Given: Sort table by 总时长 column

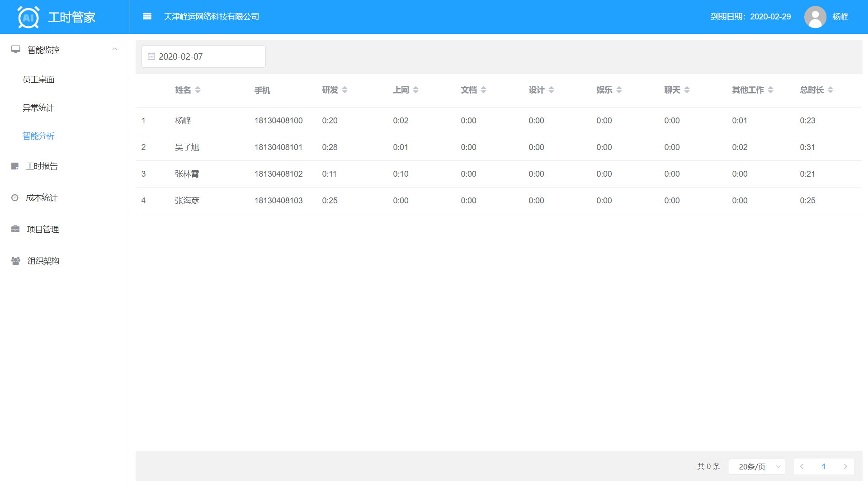Looking at the screenshot, I should [830, 90].
